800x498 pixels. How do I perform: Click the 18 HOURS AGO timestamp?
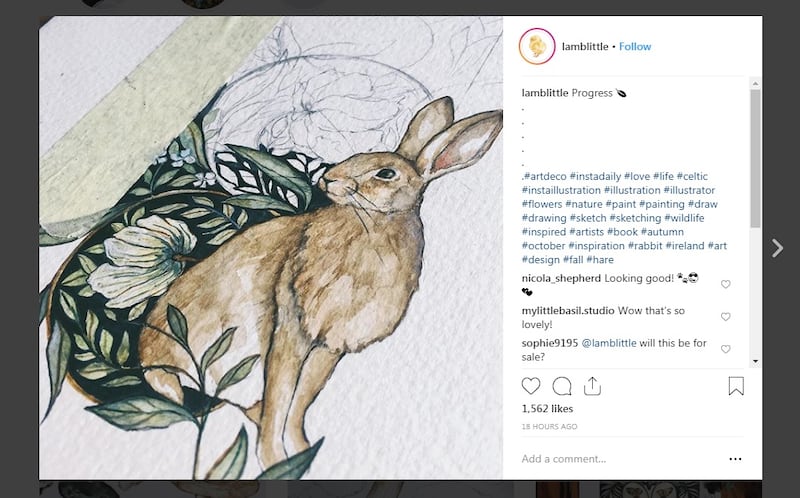click(x=549, y=427)
